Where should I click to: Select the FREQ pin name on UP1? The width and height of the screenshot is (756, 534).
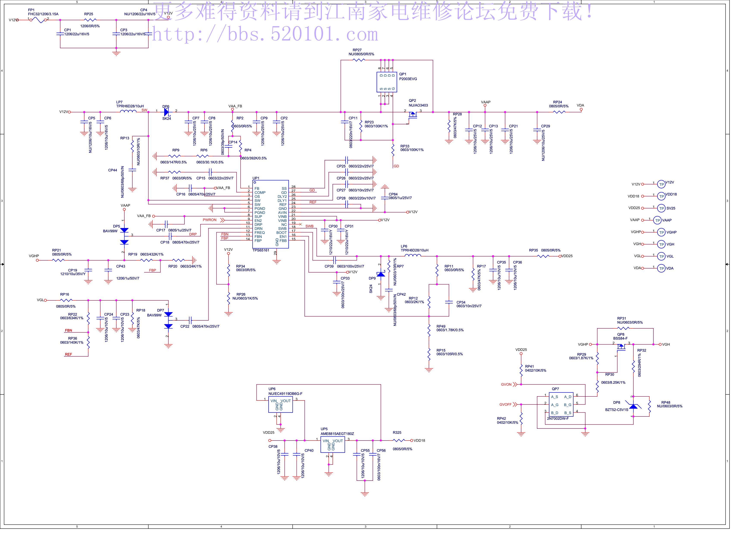point(259,233)
